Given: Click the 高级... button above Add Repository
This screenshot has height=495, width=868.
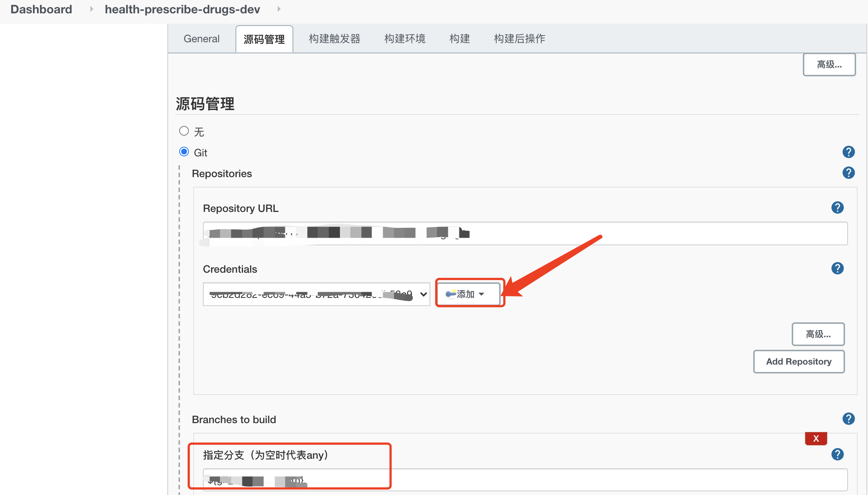Looking at the screenshot, I should coord(818,334).
